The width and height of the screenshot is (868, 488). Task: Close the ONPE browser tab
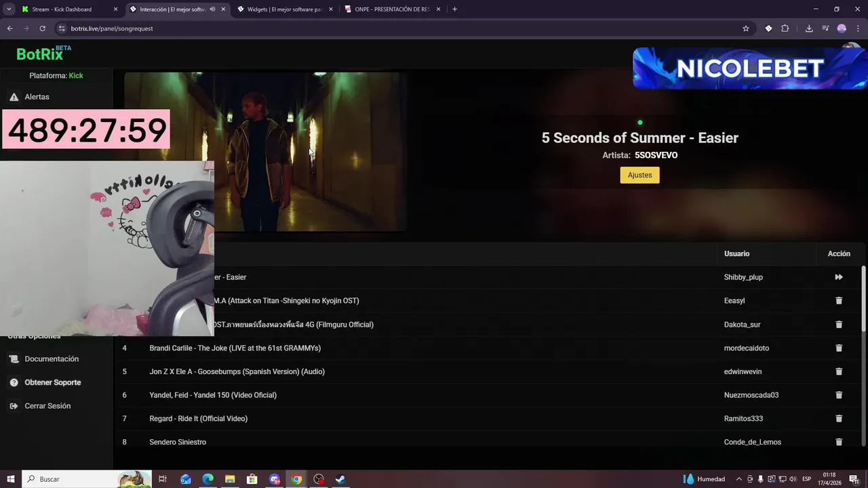pyautogui.click(x=438, y=9)
